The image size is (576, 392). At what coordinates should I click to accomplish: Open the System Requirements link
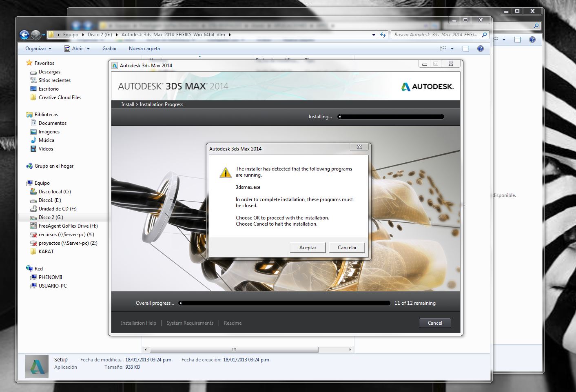190,323
